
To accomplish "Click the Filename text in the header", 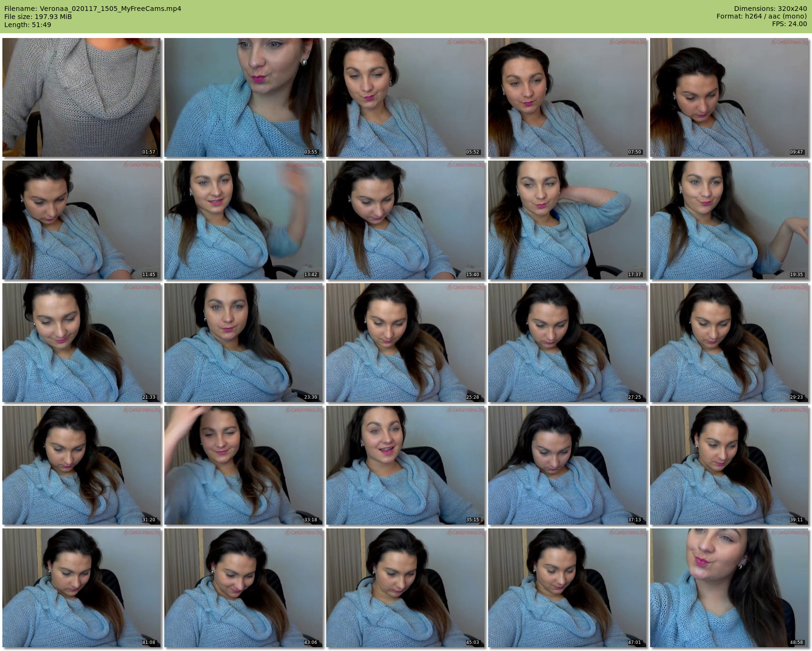I will [x=93, y=9].
